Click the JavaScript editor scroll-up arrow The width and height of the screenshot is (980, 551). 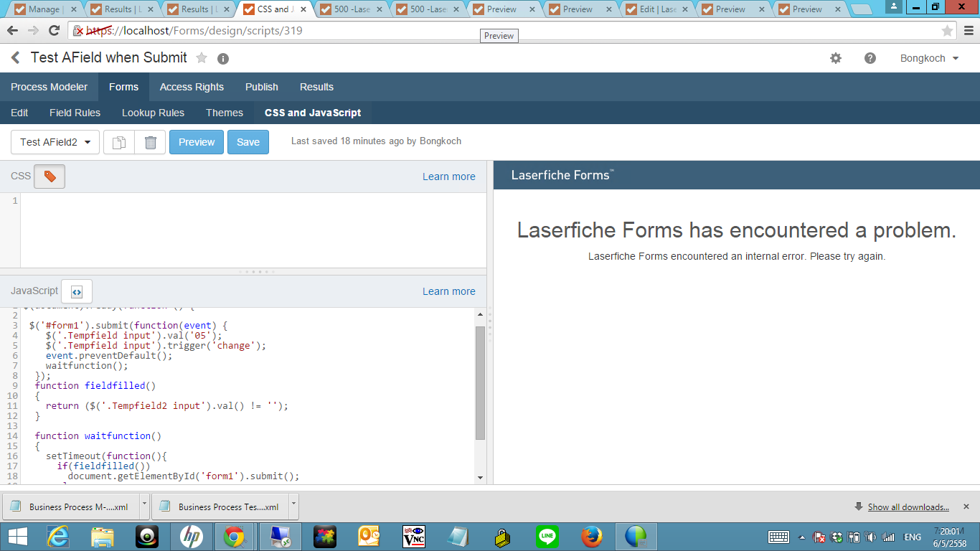coord(481,314)
